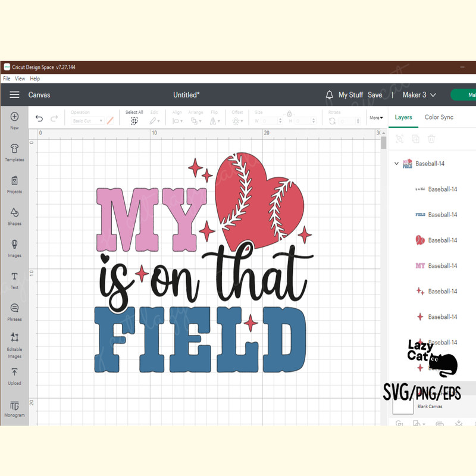Switch to the Color Sync tab
Screen dimensions: 476x476
439,117
